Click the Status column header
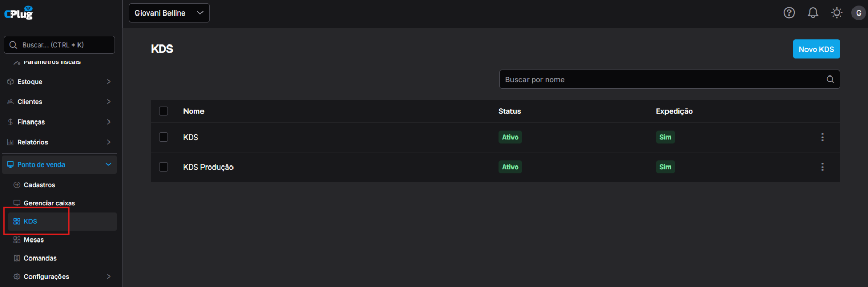The image size is (868, 287). coord(509,111)
